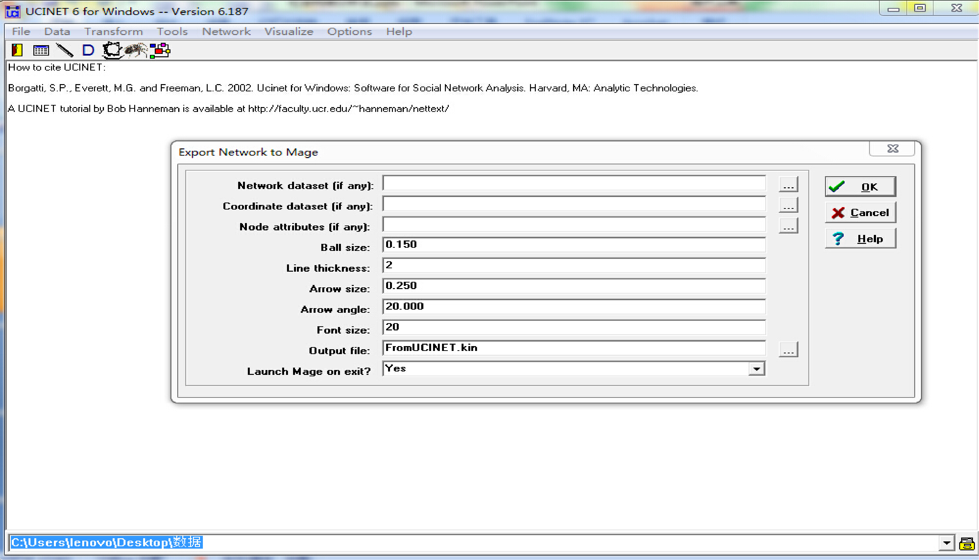The image size is (979, 560).
Task: Open the spreadsheet matrix editor icon
Action: click(x=41, y=50)
